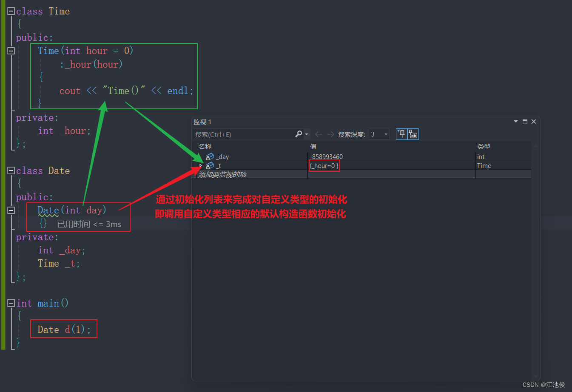Click the Watch window vertical scrollbar up arrow
This screenshot has height=392, width=572.
tap(535, 146)
